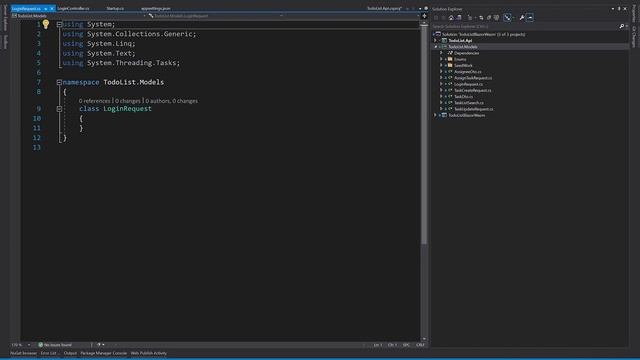Click the Properties wrench icon in Solution Explorer
Screen dimensions: 640x360
522,18
